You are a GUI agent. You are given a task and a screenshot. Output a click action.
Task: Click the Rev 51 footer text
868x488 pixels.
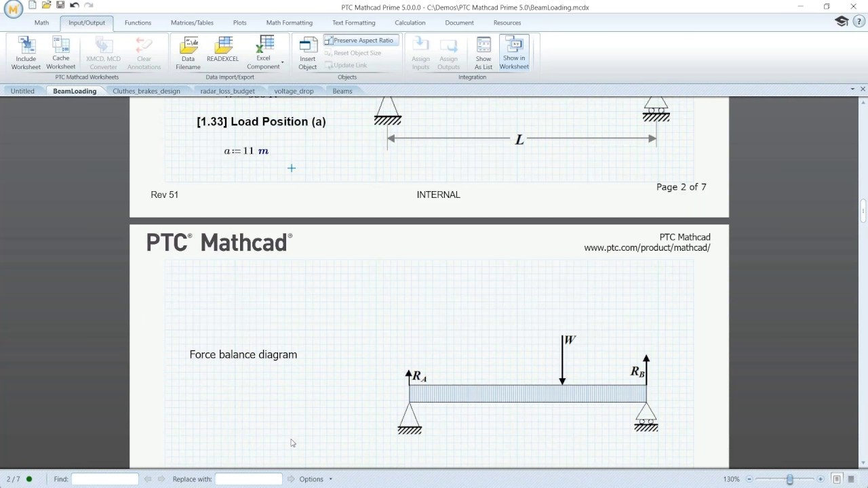(x=164, y=195)
